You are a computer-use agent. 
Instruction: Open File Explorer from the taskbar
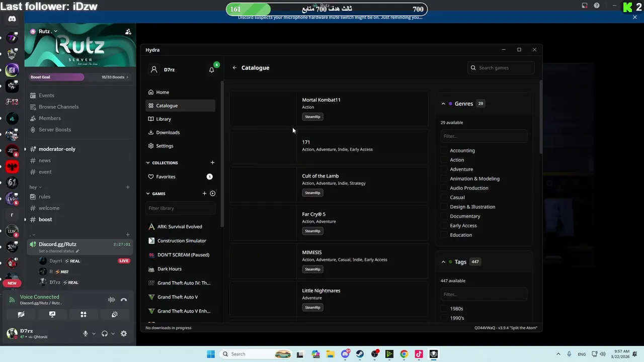(x=331, y=354)
